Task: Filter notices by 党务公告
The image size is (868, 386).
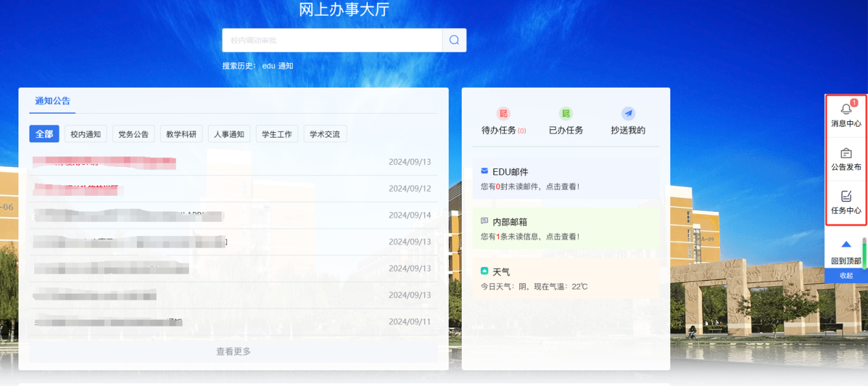Action: 133,134
